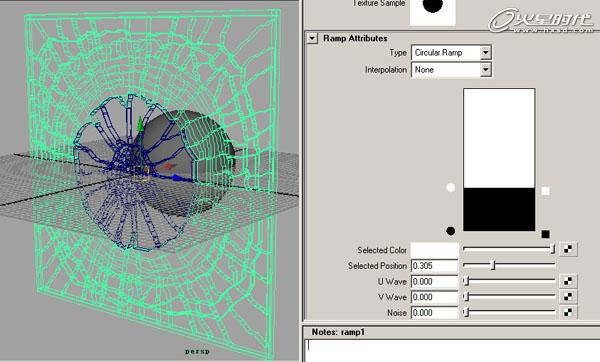The height and width of the screenshot is (362, 600).
Task: Click the white Selected Color swatch
Action: click(434, 250)
